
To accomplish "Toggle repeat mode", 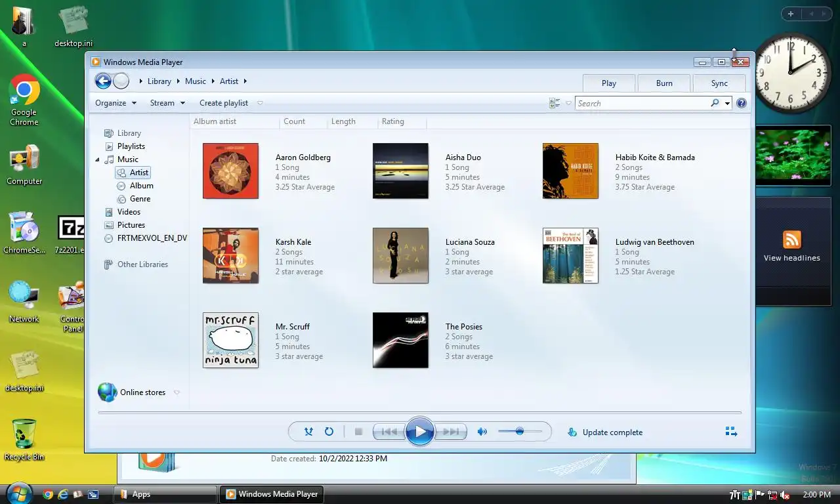I will point(329,432).
